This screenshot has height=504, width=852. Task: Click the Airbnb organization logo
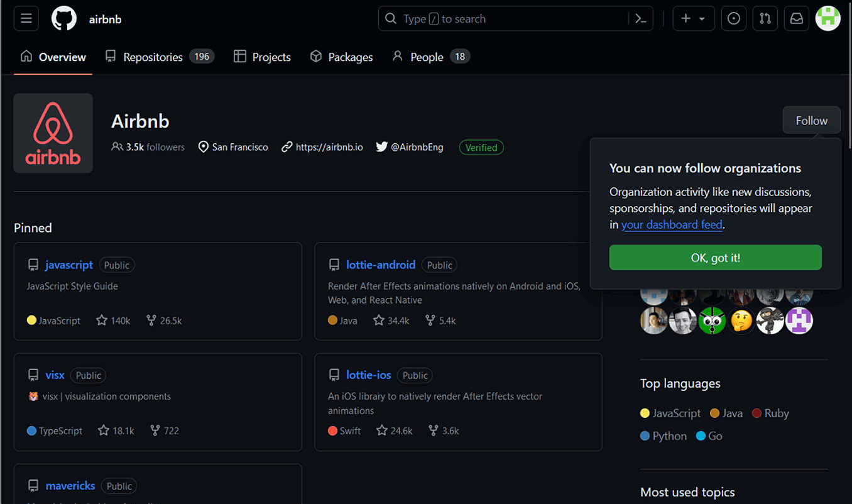tap(53, 133)
